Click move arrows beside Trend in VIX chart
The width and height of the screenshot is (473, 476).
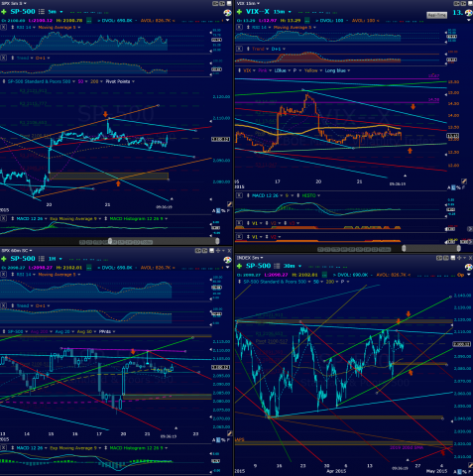coord(248,49)
